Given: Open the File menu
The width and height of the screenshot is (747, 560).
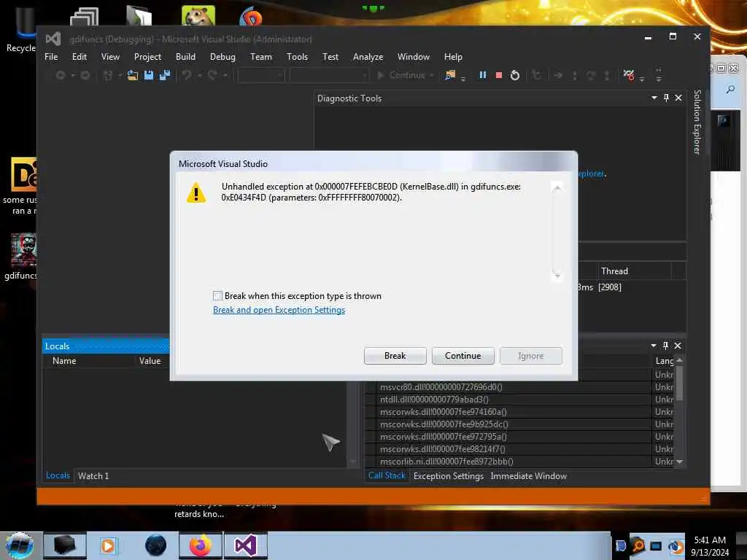Looking at the screenshot, I should tap(51, 57).
